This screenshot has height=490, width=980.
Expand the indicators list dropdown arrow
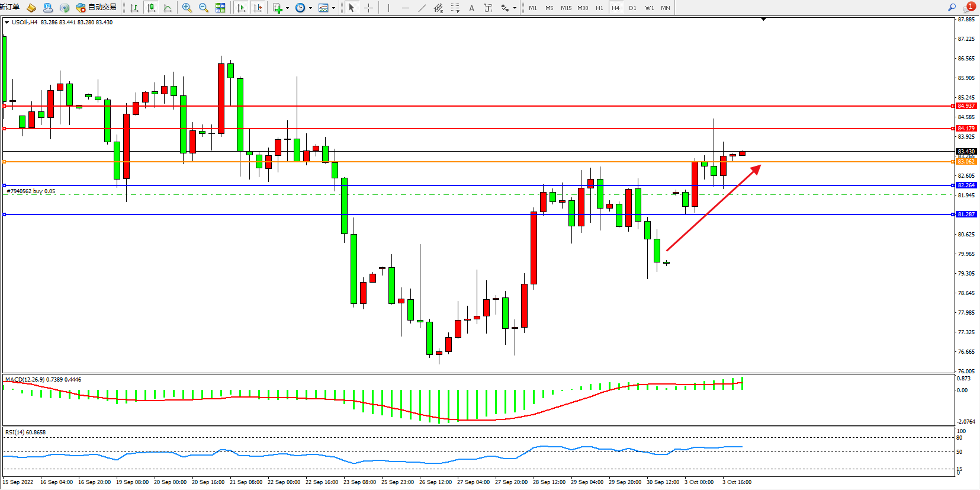coord(287,8)
